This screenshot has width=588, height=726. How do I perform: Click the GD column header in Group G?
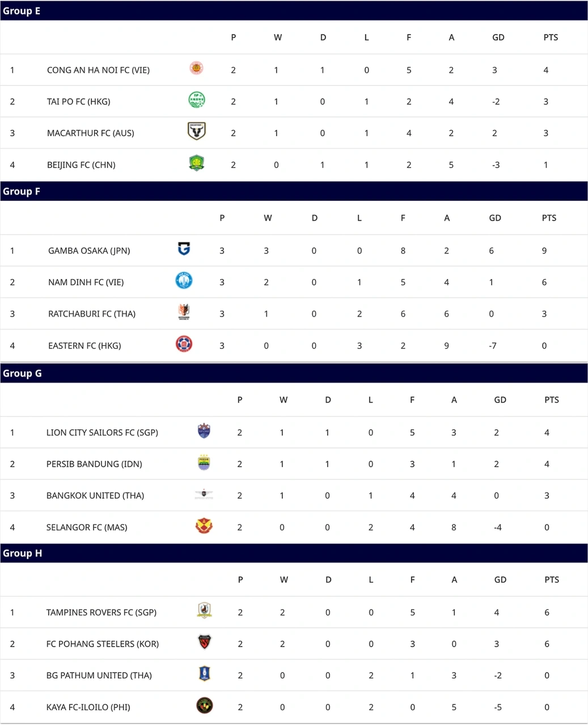[500, 400]
